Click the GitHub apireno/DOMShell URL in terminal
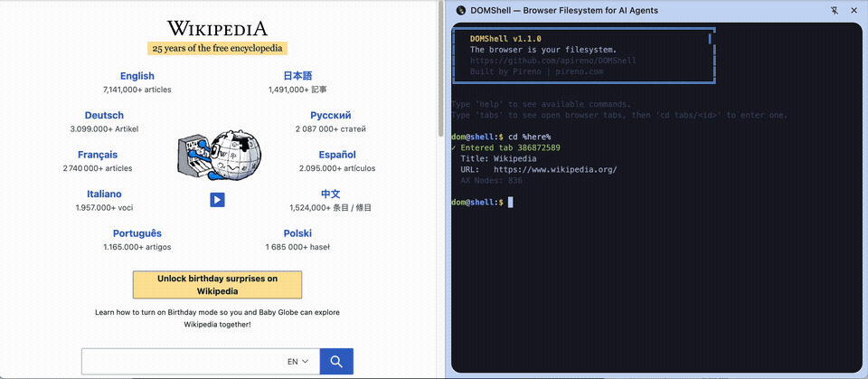This screenshot has height=379, width=868. coord(553,61)
